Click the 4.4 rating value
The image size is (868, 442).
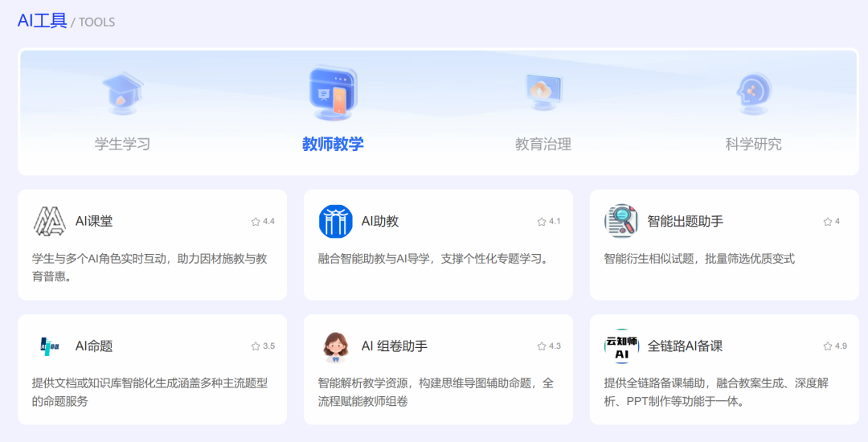click(x=268, y=221)
